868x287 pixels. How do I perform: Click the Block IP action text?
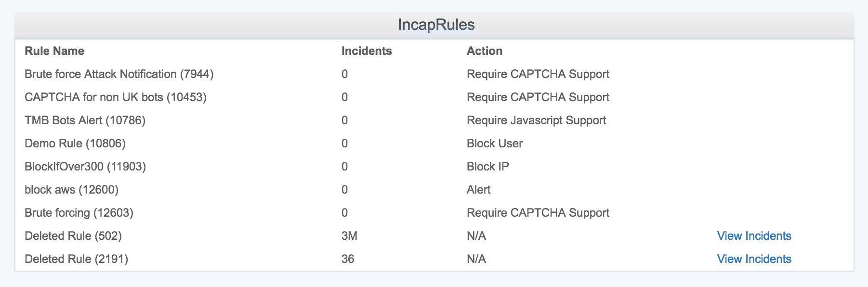tap(488, 167)
